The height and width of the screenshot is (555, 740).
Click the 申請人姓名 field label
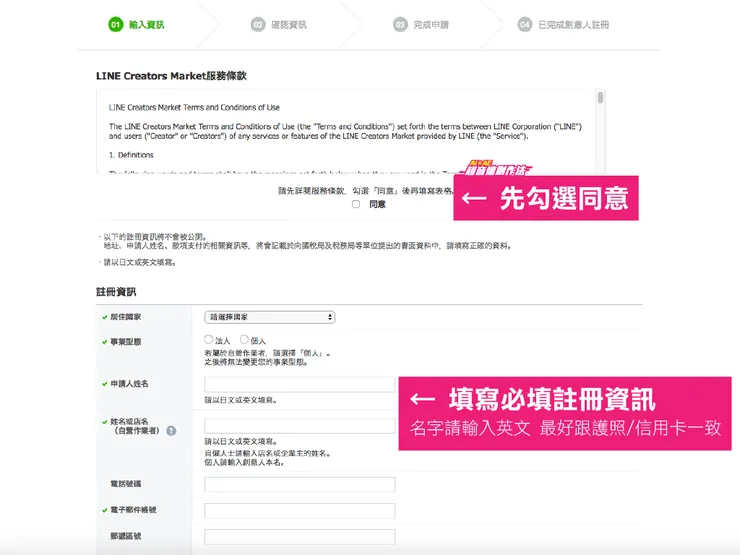click(129, 384)
